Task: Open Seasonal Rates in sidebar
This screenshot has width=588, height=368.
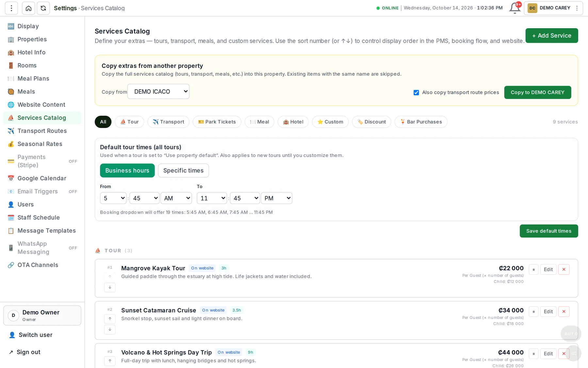Action: coord(40,144)
